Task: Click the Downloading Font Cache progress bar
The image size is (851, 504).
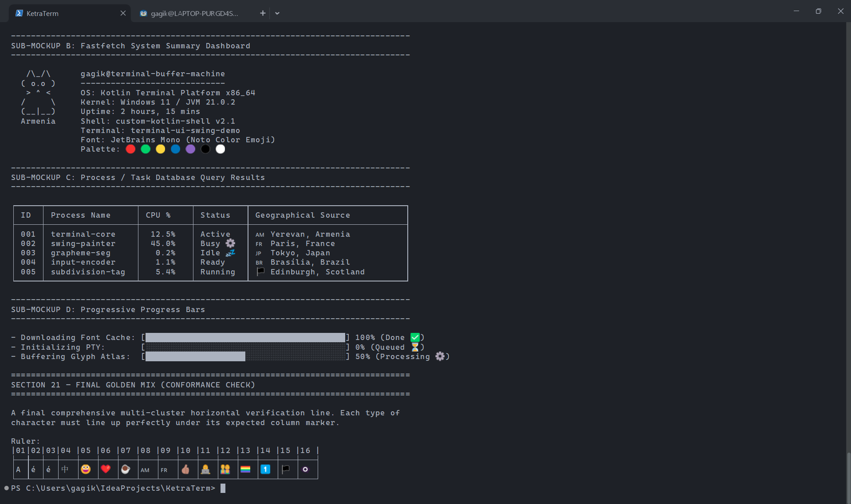Action: pyautogui.click(x=245, y=338)
